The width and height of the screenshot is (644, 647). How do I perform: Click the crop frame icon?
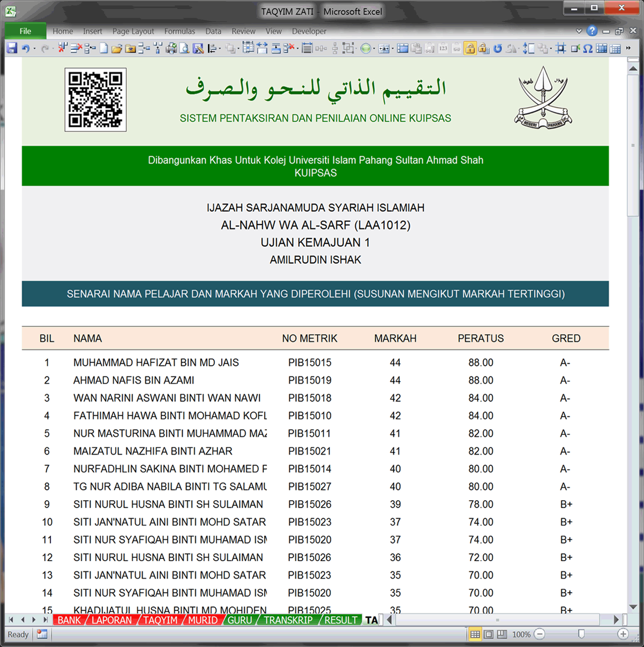tap(561, 48)
